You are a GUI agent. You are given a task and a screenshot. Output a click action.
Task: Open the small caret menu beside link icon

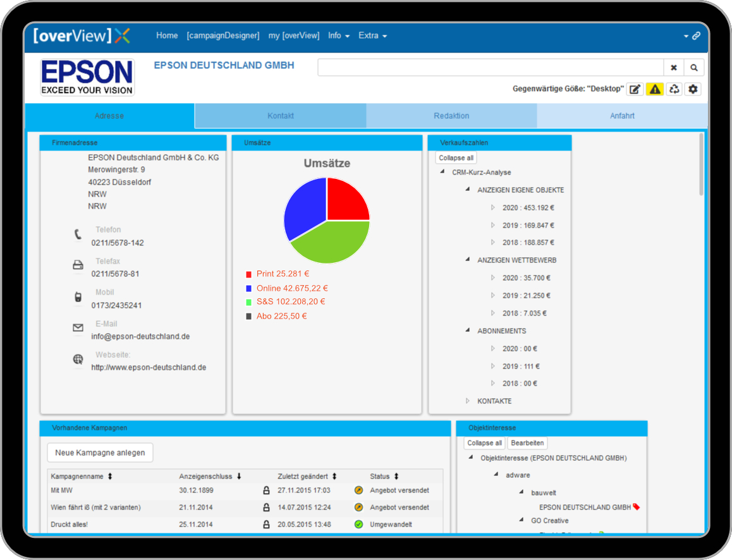click(686, 36)
